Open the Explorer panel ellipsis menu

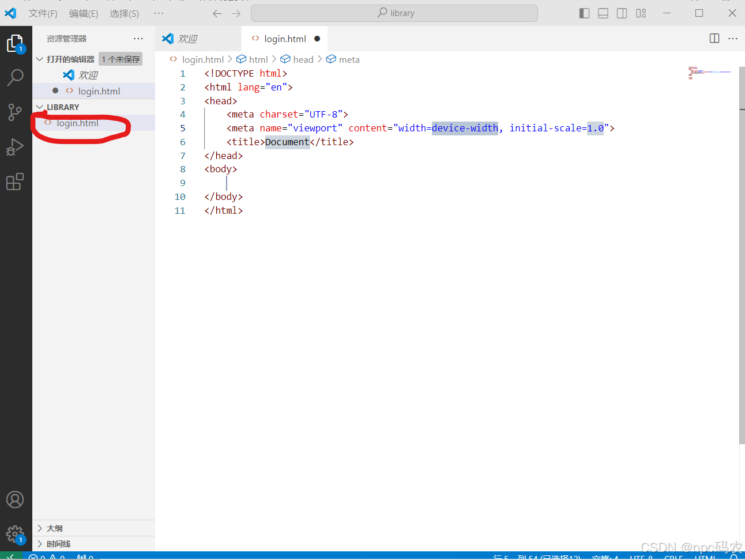138,38
